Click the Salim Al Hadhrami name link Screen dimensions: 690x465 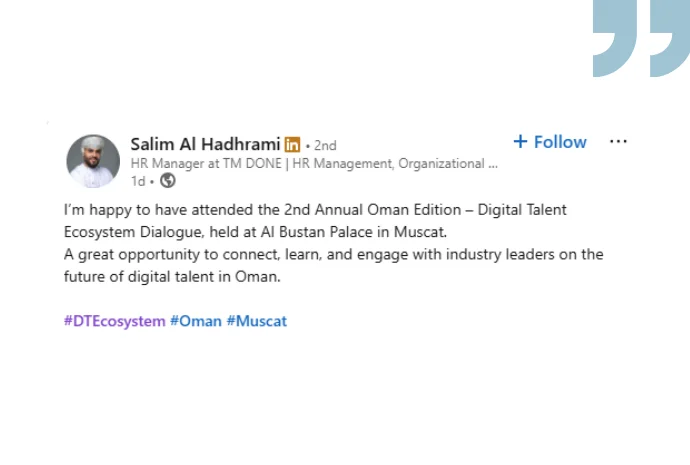point(205,144)
